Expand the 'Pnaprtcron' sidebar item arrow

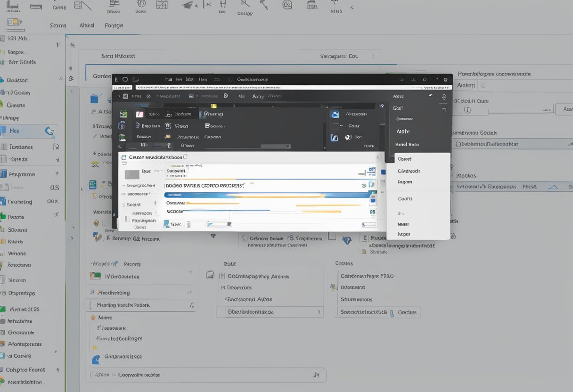click(x=57, y=174)
